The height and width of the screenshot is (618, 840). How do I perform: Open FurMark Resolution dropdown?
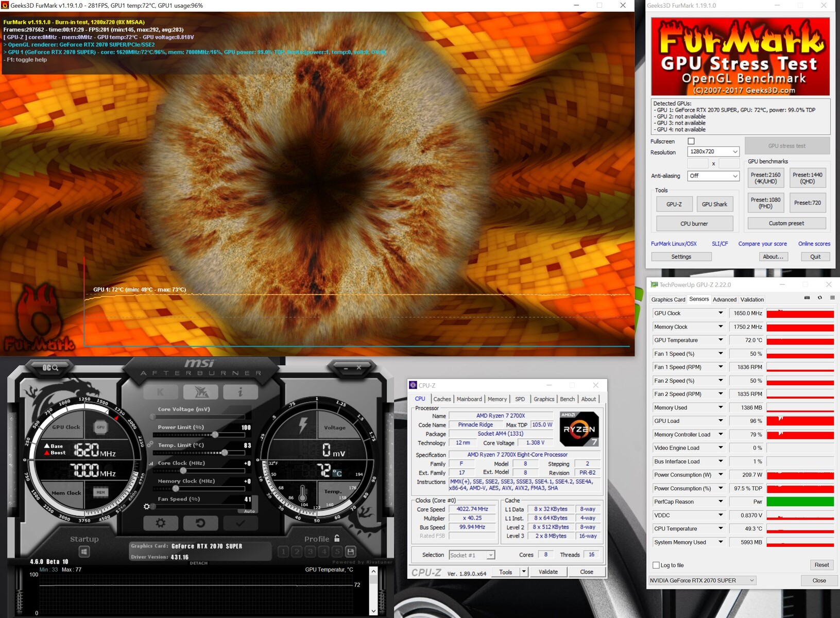(713, 151)
